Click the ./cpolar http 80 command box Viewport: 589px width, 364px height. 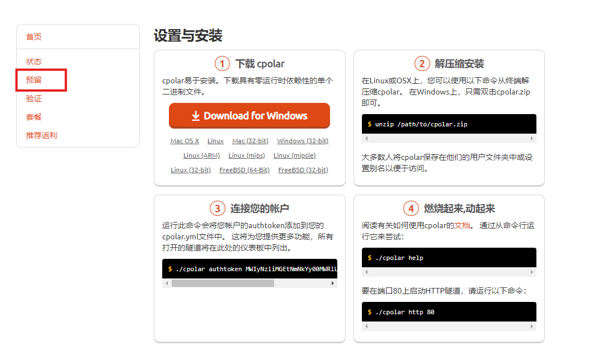tap(449, 312)
